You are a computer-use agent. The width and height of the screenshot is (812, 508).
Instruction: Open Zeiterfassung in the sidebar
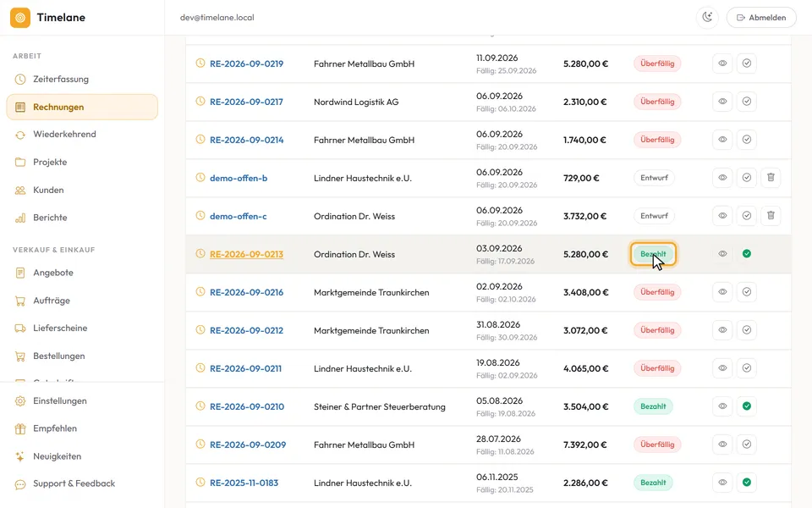pyautogui.click(x=82, y=80)
